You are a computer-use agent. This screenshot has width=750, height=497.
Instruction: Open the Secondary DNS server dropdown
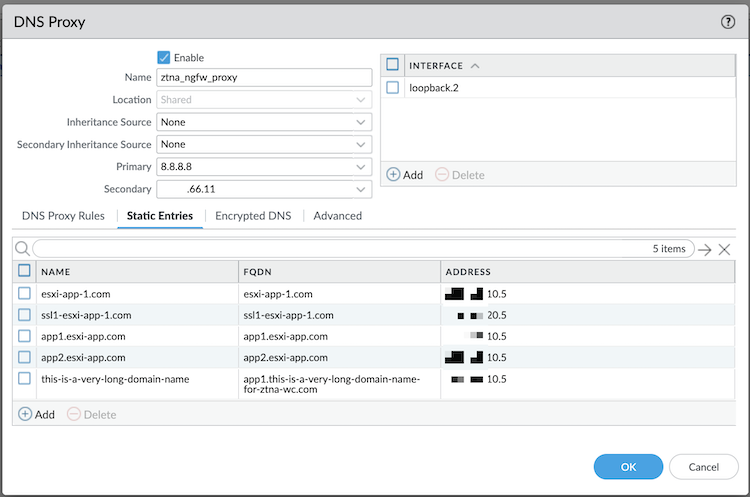360,189
